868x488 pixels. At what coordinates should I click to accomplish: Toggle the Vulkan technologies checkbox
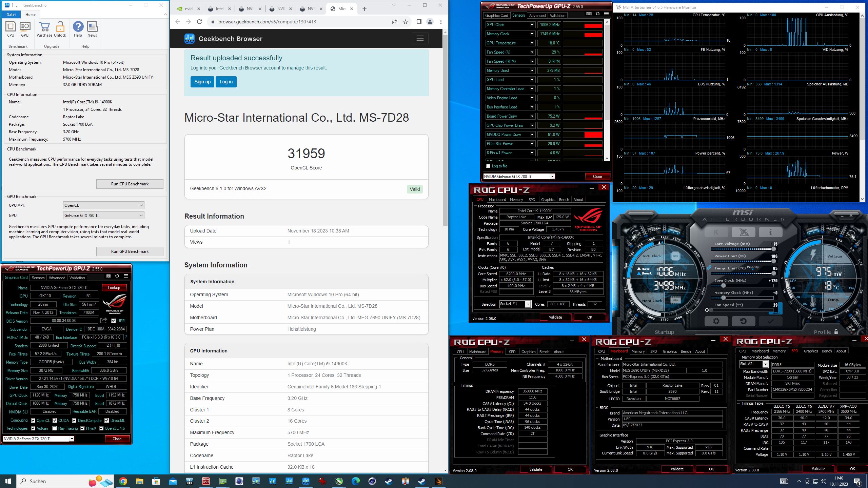(x=33, y=428)
